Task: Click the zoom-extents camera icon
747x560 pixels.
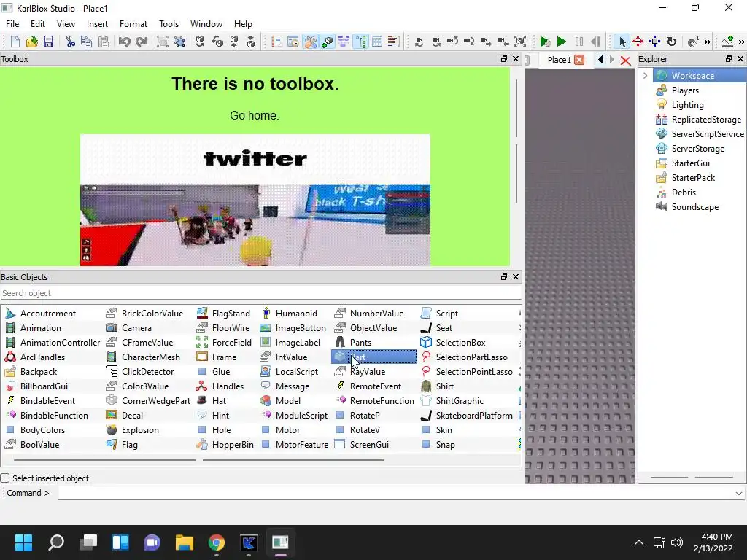Action: coord(520,42)
